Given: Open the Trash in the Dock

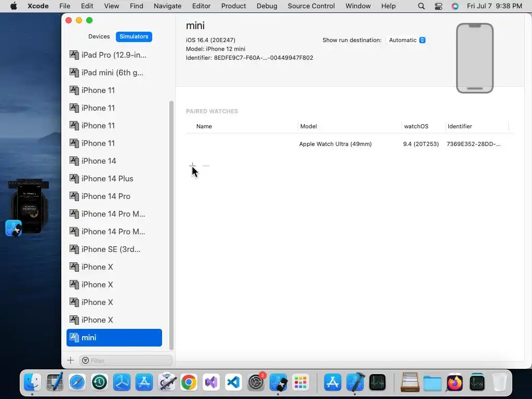Looking at the screenshot, I should (499, 382).
